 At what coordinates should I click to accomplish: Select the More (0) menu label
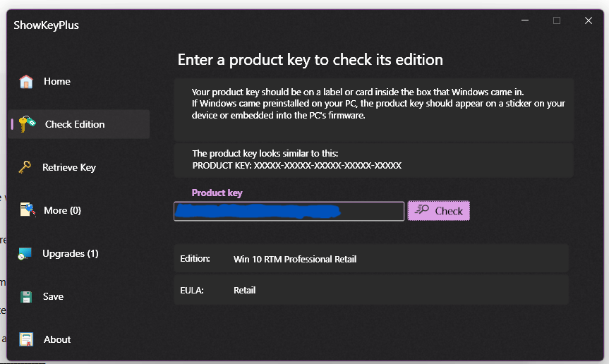click(x=62, y=210)
